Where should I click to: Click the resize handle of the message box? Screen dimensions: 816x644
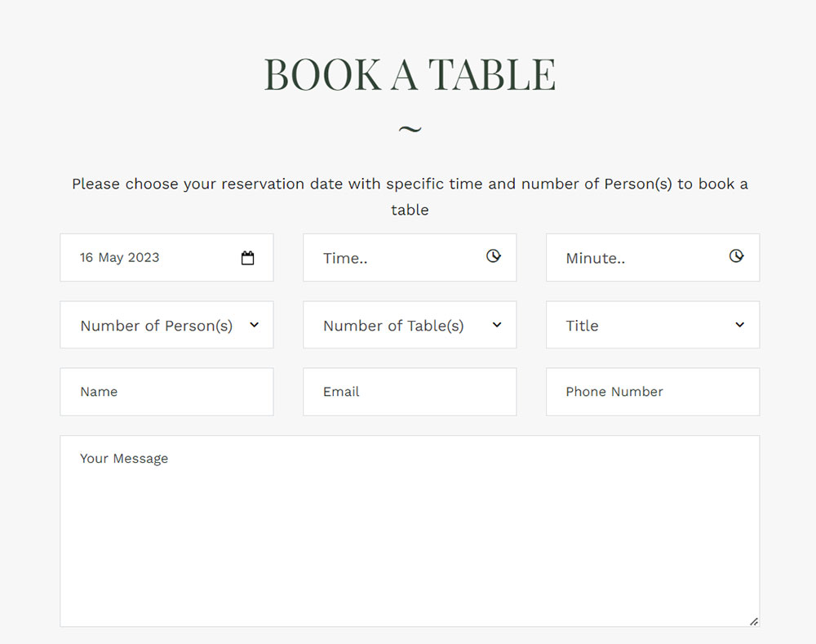[753, 621]
